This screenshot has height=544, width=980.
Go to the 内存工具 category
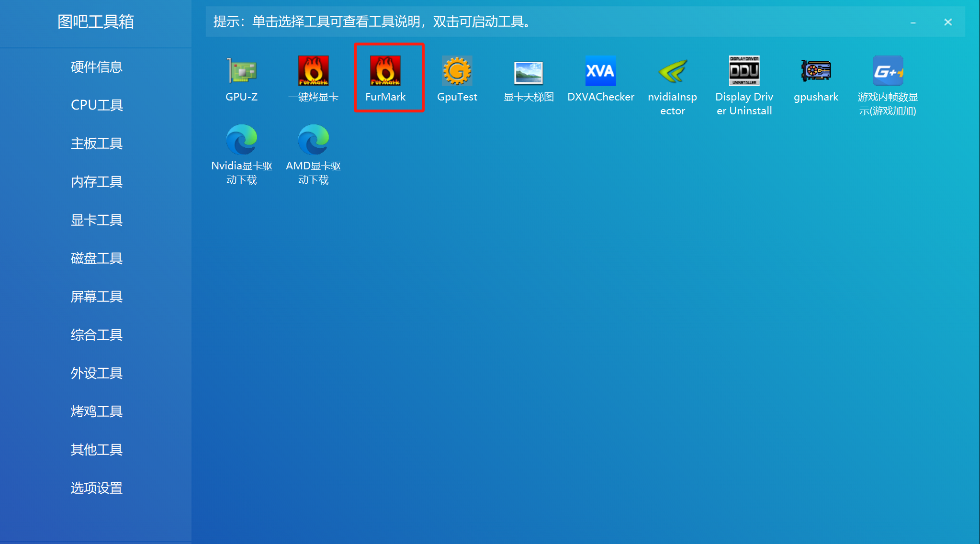click(96, 182)
